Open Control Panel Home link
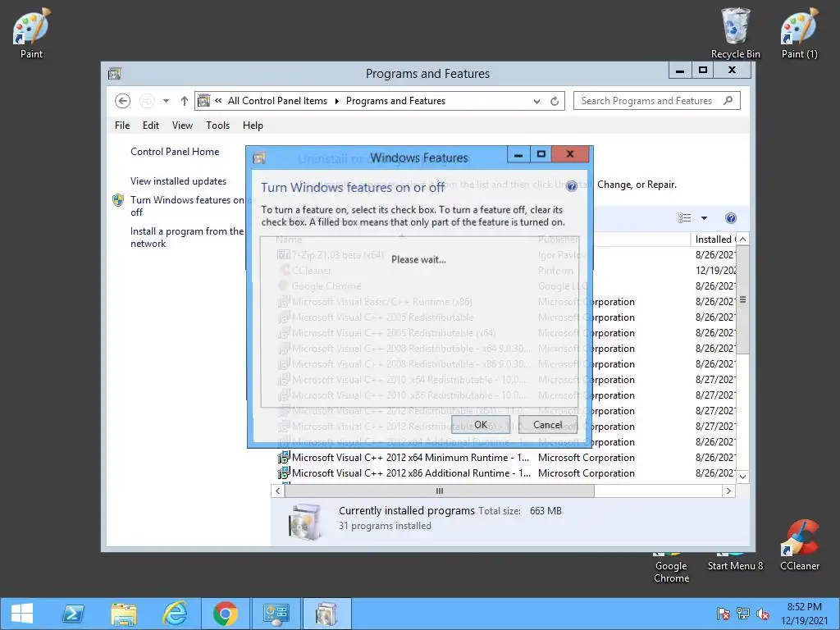The height and width of the screenshot is (630, 840). (x=175, y=152)
